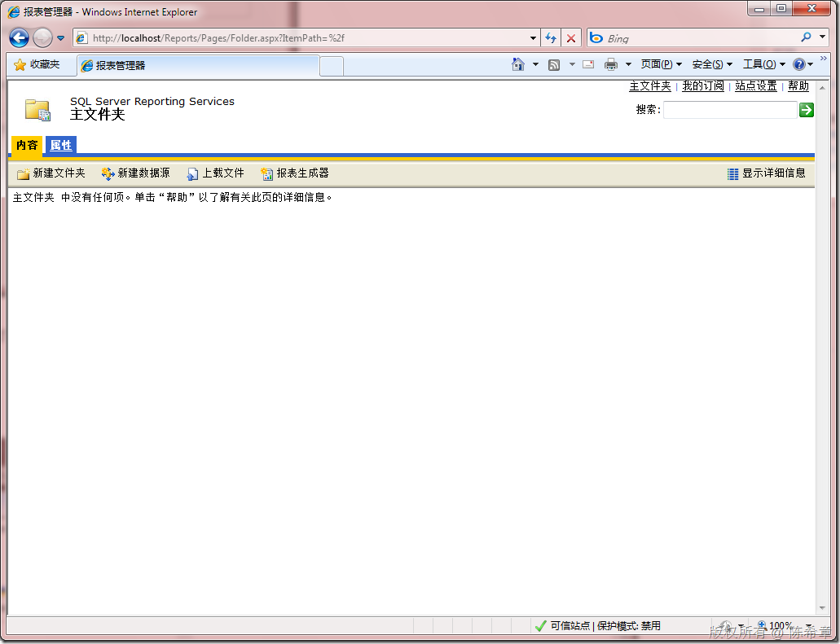This screenshot has height=644, width=840.
Task: Open the 帮助 link
Action: [798, 86]
